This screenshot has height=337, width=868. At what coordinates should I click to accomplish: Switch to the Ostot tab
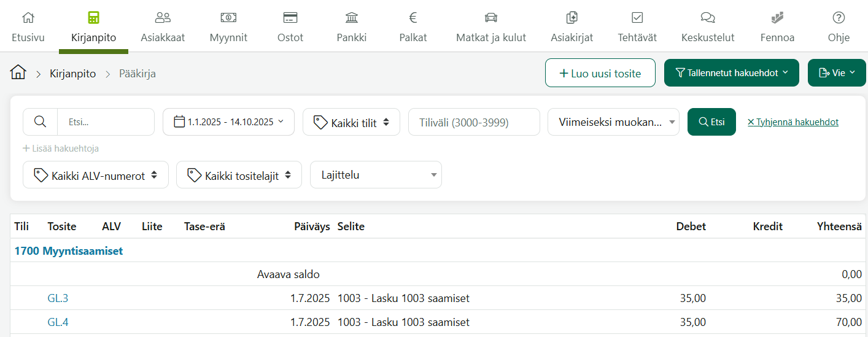pyautogui.click(x=290, y=27)
